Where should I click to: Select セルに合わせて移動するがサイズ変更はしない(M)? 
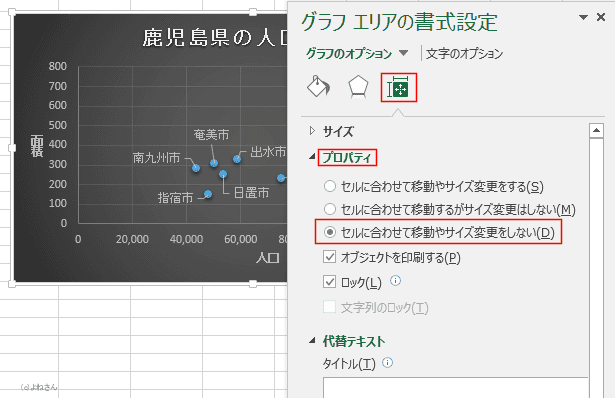click(x=449, y=209)
